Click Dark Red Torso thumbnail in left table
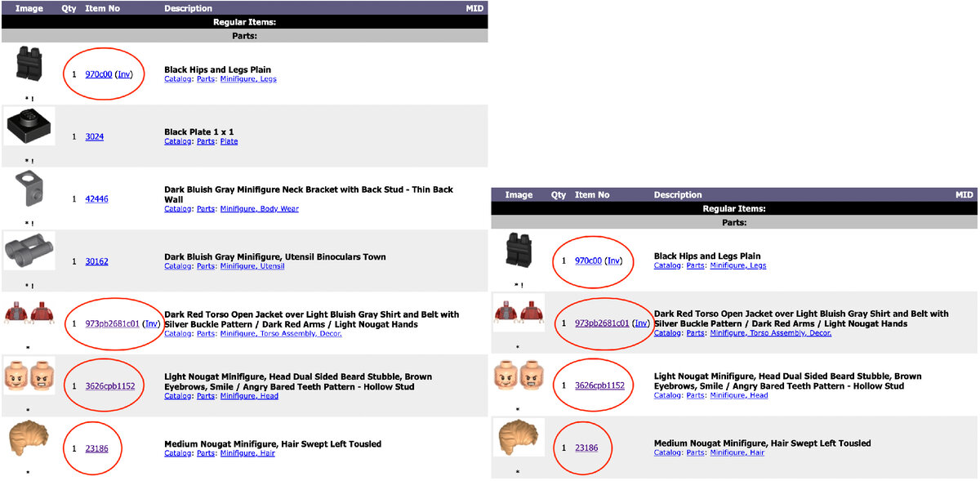This screenshot has height=481, width=980. click(29, 314)
